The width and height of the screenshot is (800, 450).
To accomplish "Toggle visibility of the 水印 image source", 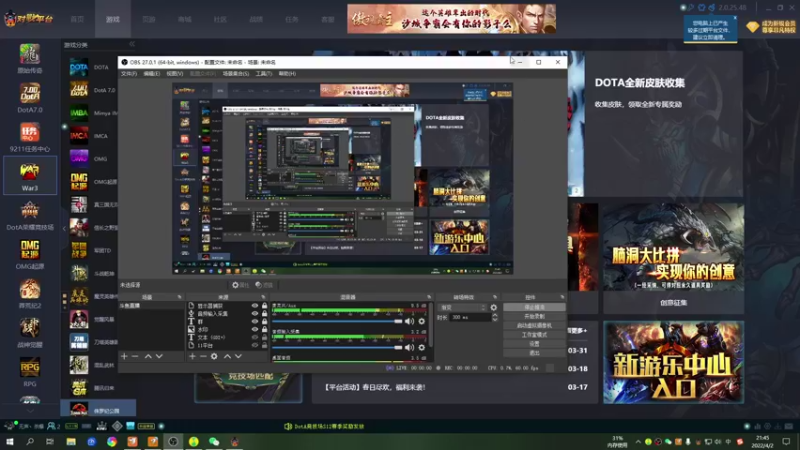I will point(255,329).
